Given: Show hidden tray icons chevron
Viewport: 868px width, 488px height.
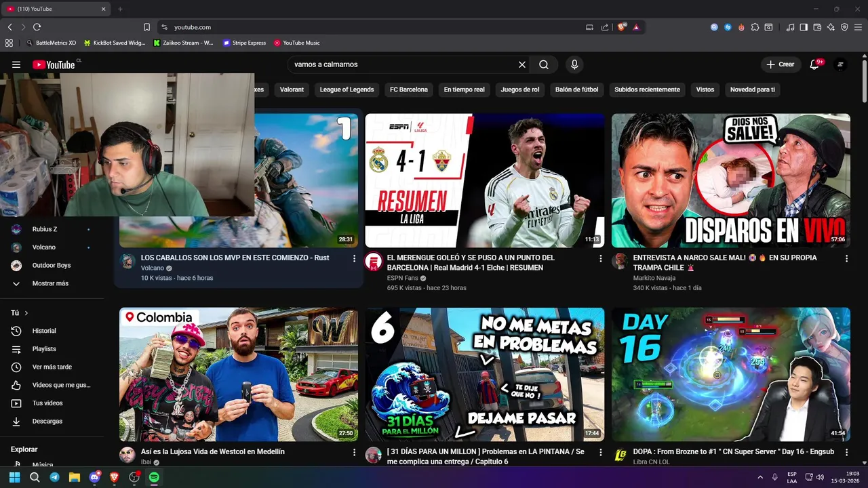Looking at the screenshot, I should point(760,477).
